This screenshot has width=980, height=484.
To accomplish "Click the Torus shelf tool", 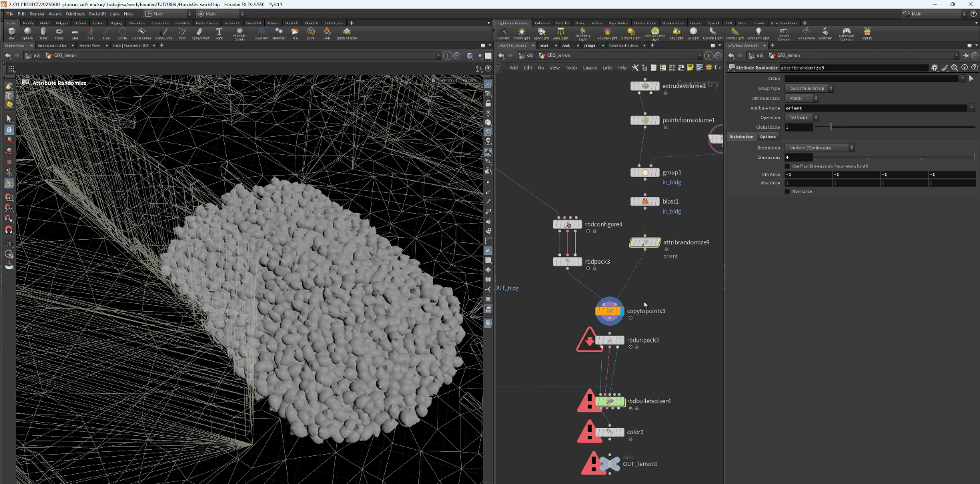I will 59,32.
